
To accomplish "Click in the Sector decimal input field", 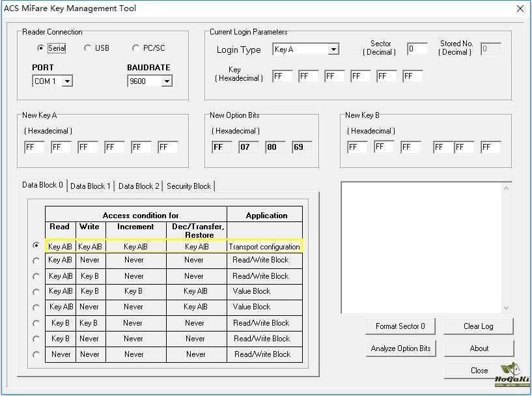I will point(417,49).
